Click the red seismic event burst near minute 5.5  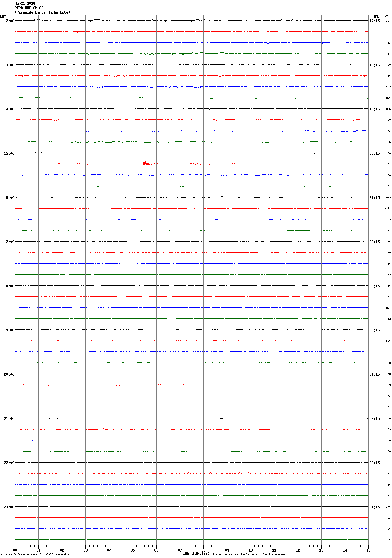pos(145,163)
